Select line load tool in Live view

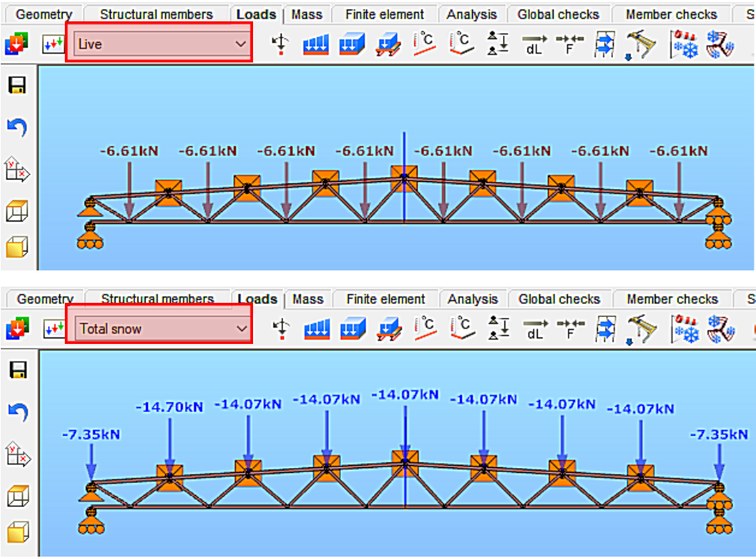point(316,43)
